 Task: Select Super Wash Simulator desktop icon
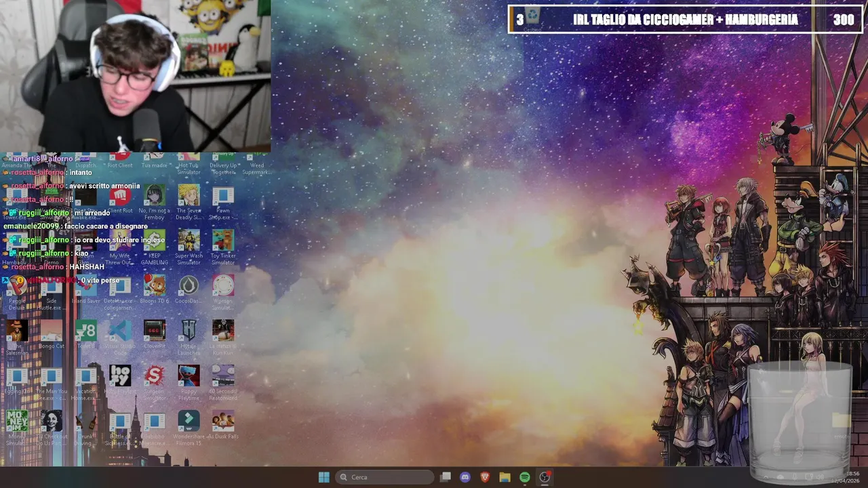(x=189, y=248)
